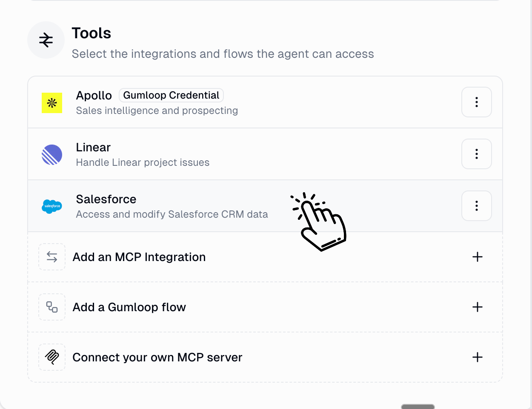Screen dimensions: 532x409
Task: Click Connect your own MCP server
Action: 157,358
